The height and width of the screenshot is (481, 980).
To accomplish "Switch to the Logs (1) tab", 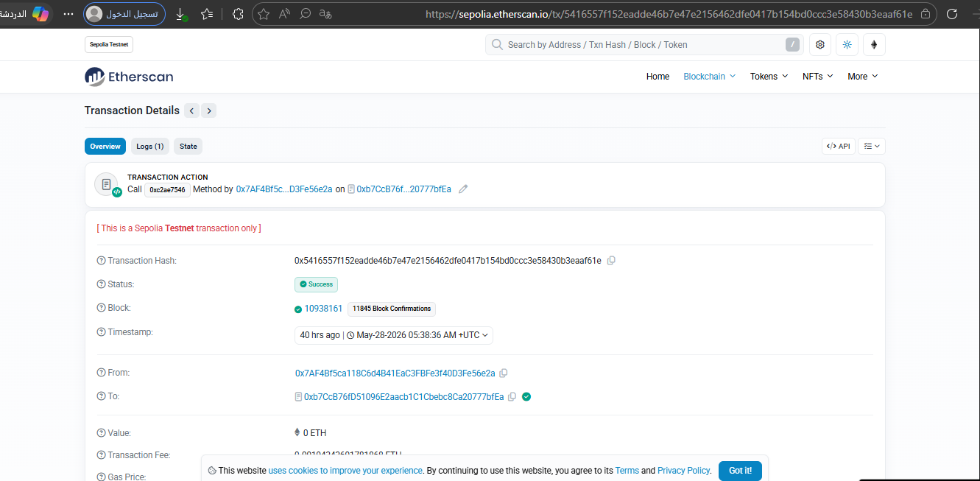I will coord(150,147).
